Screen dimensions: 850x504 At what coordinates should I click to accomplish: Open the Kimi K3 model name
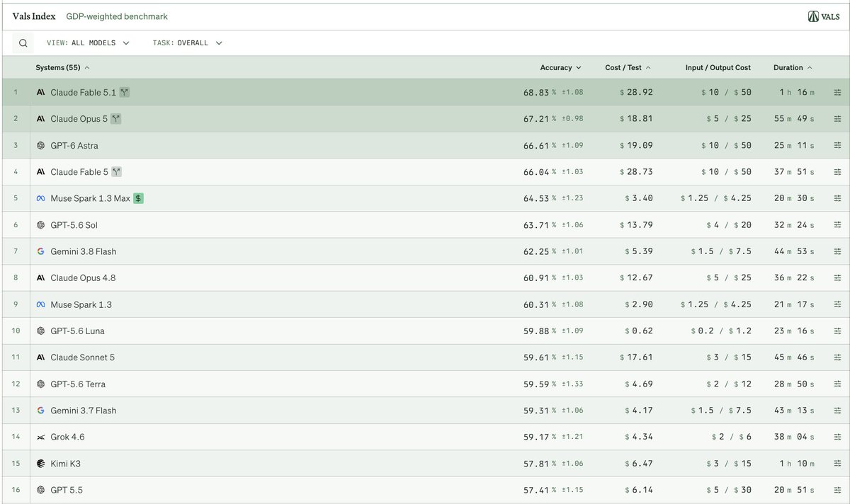tap(66, 464)
